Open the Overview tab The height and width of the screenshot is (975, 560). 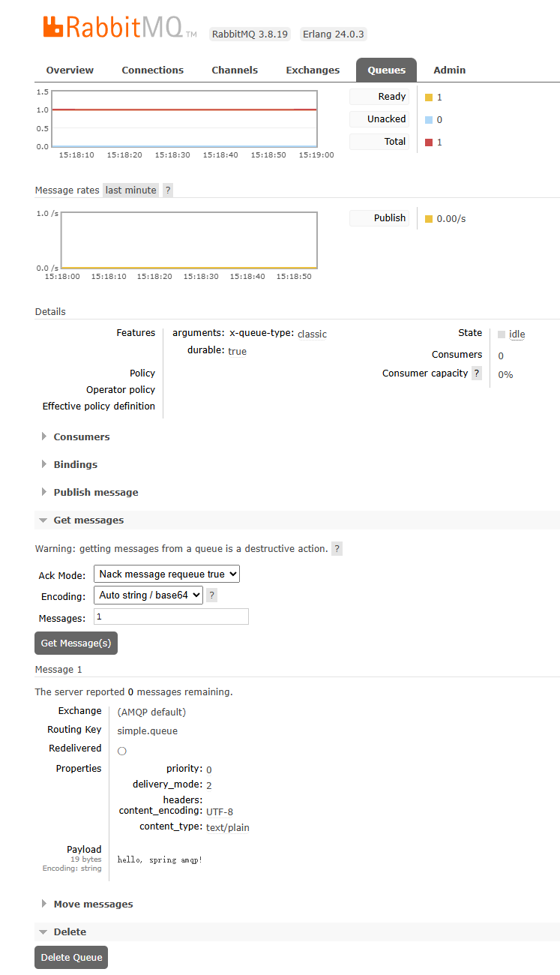70,70
